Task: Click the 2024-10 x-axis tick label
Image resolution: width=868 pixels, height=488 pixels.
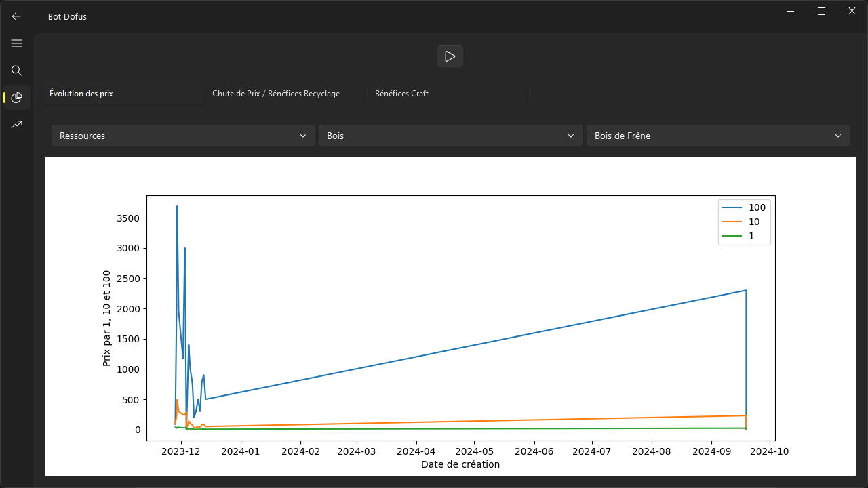Action: [771, 451]
